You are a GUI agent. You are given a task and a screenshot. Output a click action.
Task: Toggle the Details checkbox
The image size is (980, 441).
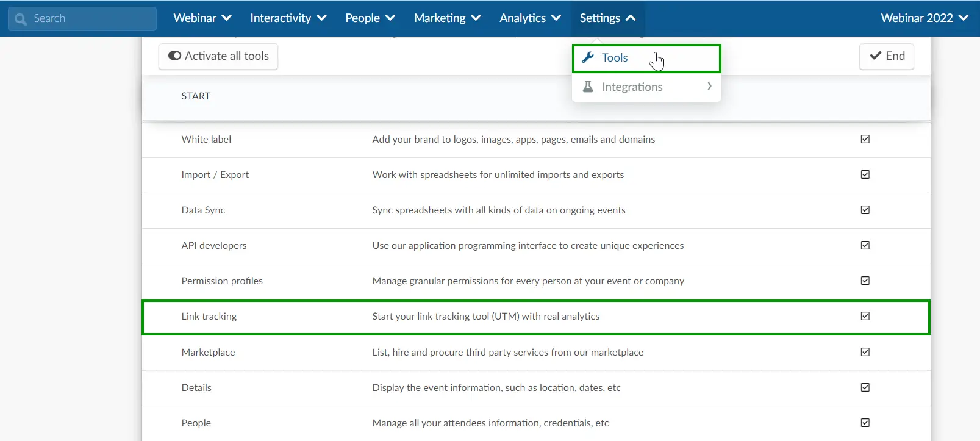tap(865, 387)
